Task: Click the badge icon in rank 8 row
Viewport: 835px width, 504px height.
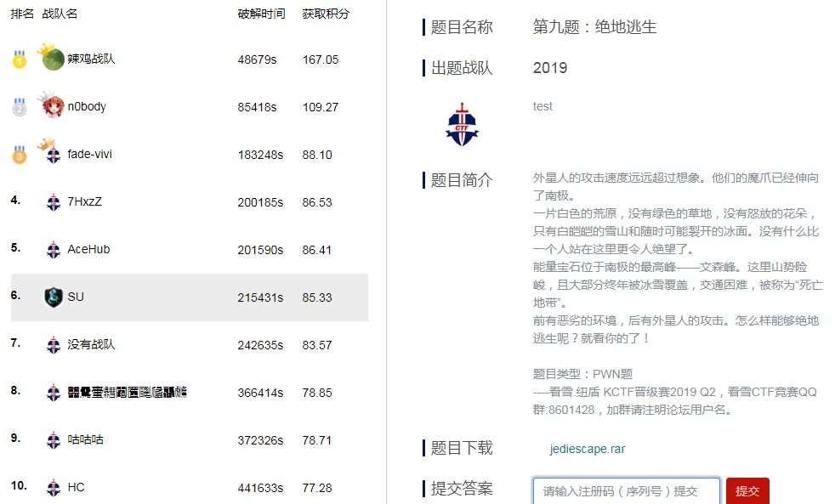Action: 54,393
